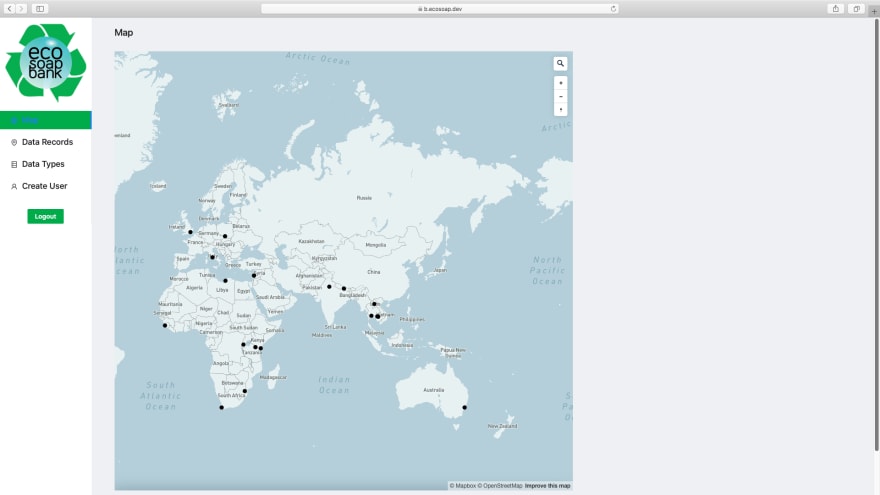Viewport: 880px width, 495px height.
Task: Click the pin icon beside Data Records
Action: click(14, 143)
